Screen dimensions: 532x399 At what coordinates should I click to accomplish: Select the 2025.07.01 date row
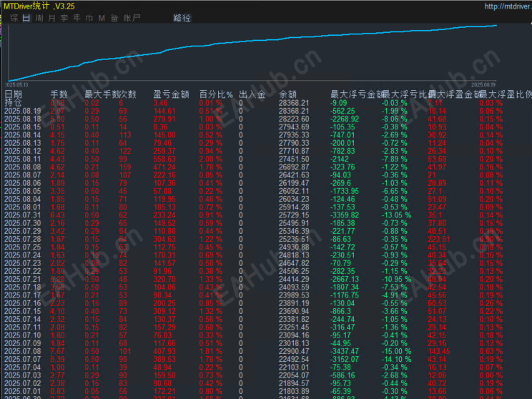pyautogui.click(x=22, y=391)
